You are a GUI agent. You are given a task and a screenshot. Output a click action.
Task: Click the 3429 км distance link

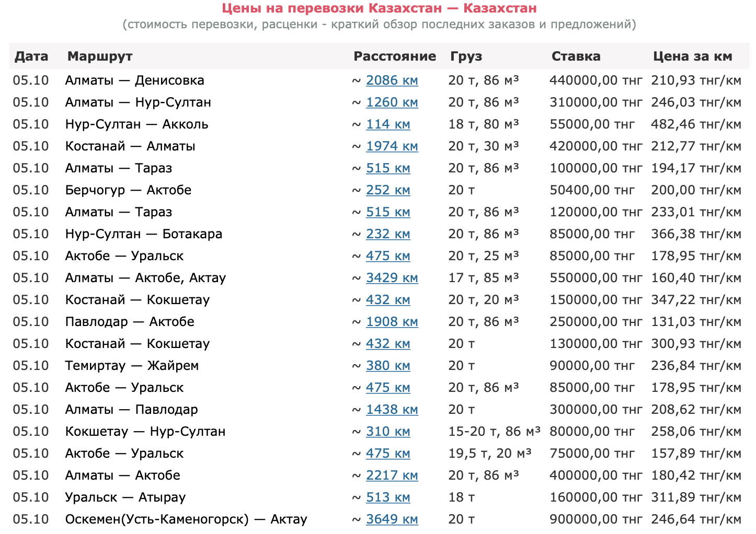(392, 278)
